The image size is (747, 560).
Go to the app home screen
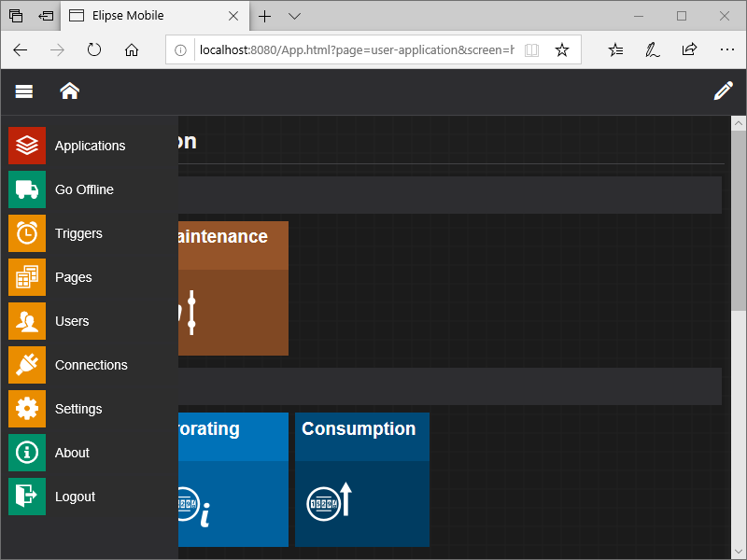69,91
